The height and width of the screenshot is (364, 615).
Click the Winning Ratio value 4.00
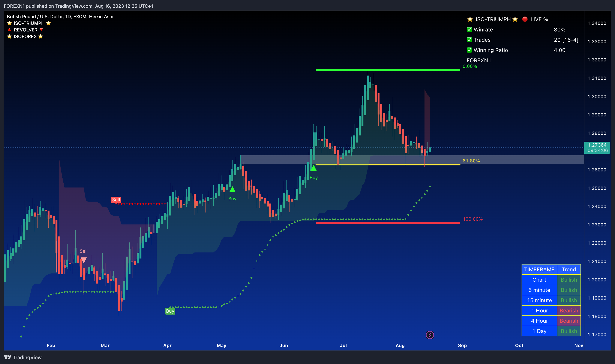pos(559,50)
